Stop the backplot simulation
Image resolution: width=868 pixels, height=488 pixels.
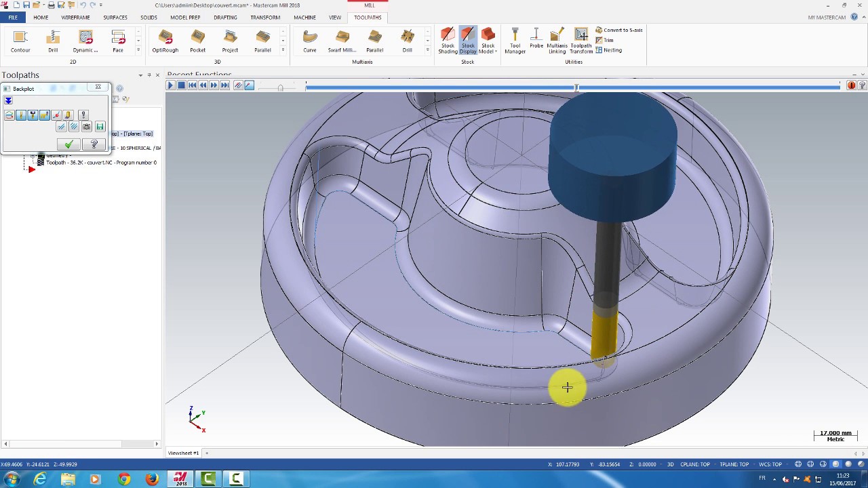[x=182, y=85]
